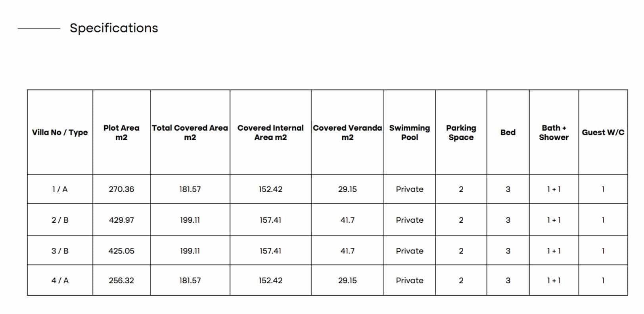Click the Plot Area m2 header

click(x=121, y=133)
